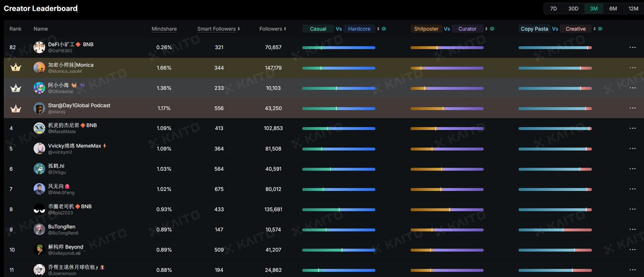Open more options for 机灵的杰尼君 row
644x277 pixels.
(x=632, y=129)
